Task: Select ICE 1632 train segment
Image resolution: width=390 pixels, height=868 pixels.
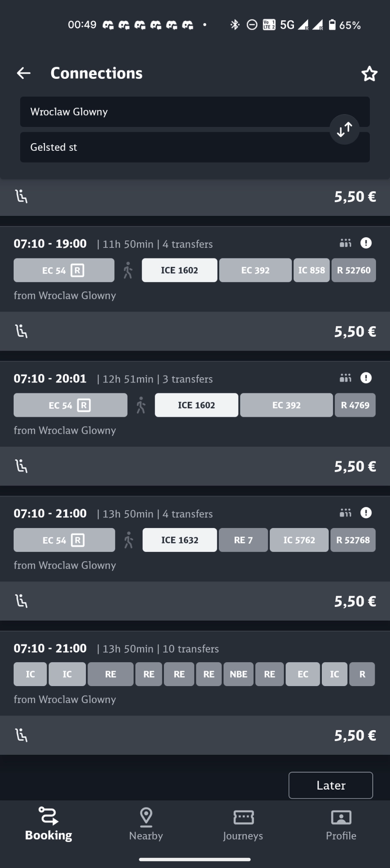Action: coord(180,540)
